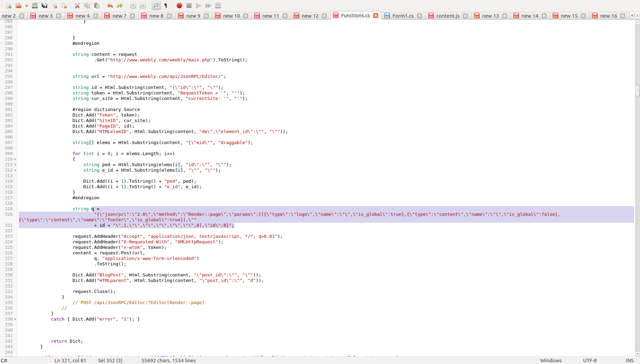Image resolution: width=640 pixels, height=364 pixels.
Task: Collapse the fold marker at line 312
Action: pos(15,170)
